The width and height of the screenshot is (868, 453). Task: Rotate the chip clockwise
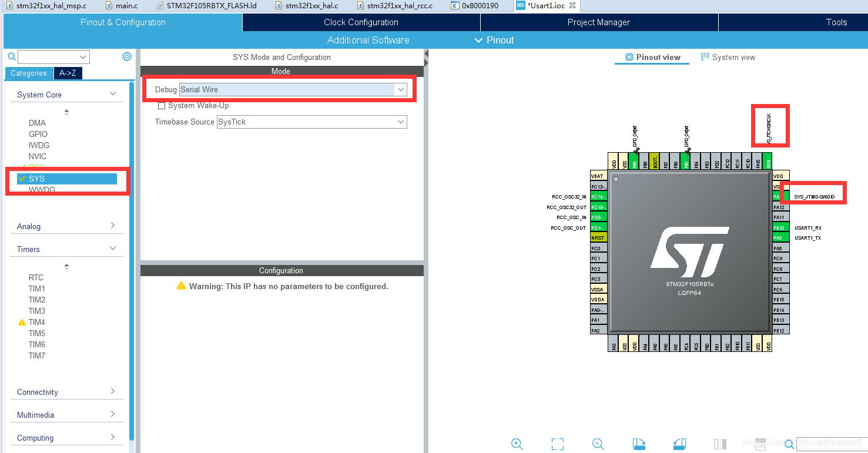639,444
